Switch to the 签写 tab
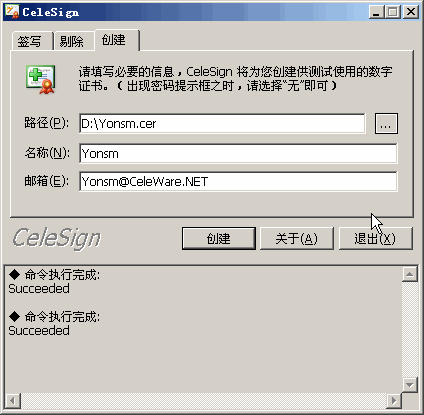Image resolution: width=424 pixels, height=415 pixels. 32,41
